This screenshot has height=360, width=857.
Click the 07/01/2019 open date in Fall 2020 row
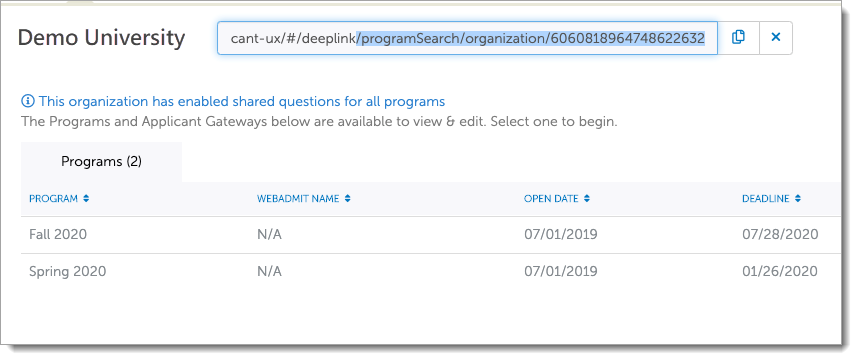(x=561, y=234)
